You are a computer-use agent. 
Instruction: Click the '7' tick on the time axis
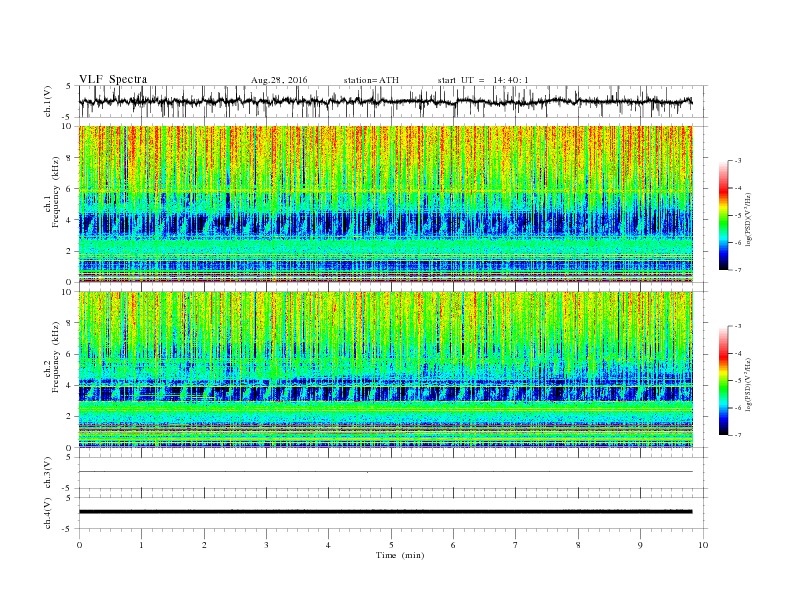516,545
